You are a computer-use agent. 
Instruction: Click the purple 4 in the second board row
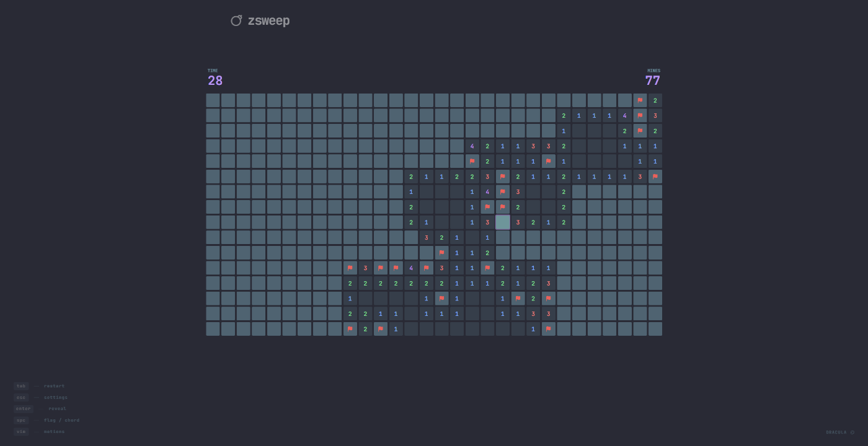(625, 116)
